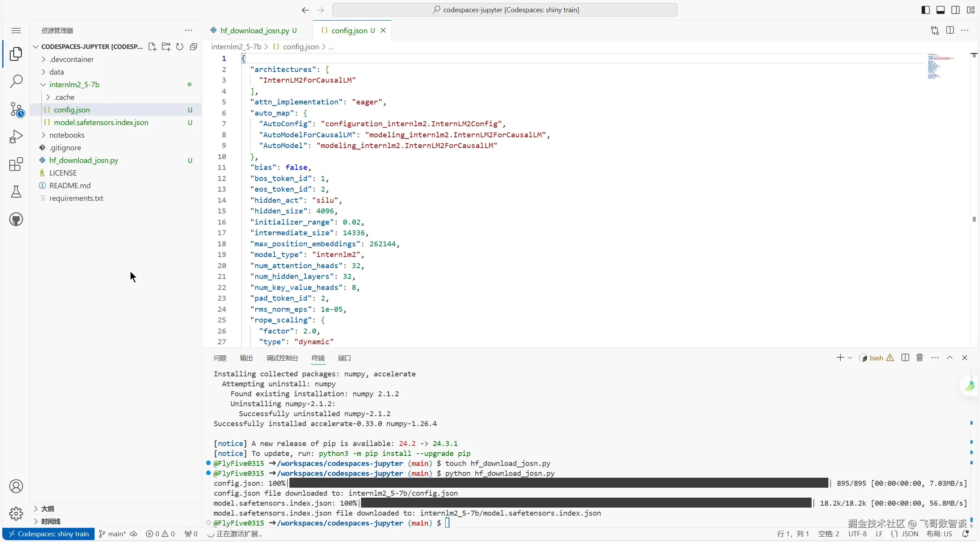
Task: Toggle the secondary sidebar layout button
Action: pos(955,10)
